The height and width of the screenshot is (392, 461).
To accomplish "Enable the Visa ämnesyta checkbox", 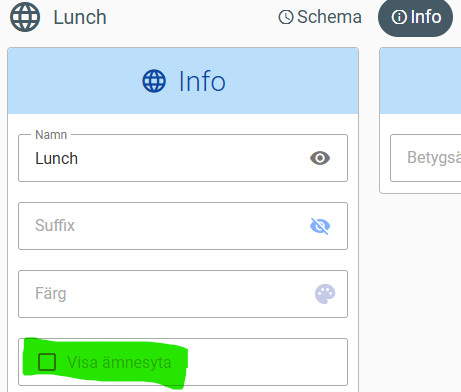I will 47,362.
